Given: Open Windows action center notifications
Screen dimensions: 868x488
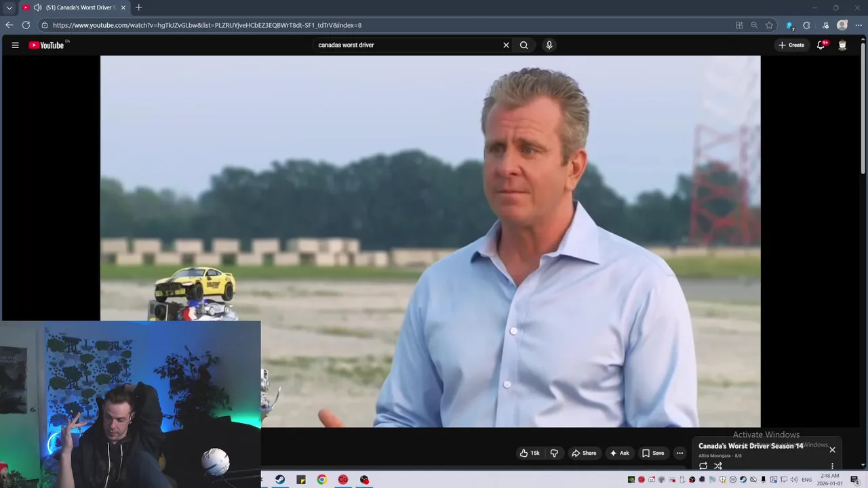Looking at the screenshot, I should click(x=854, y=480).
